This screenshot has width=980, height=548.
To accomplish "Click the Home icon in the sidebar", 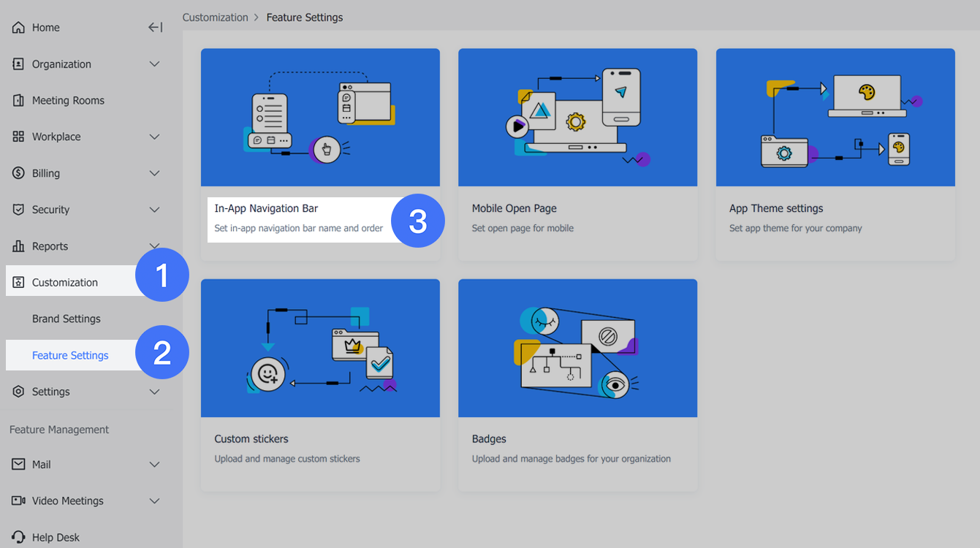I will (x=17, y=27).
